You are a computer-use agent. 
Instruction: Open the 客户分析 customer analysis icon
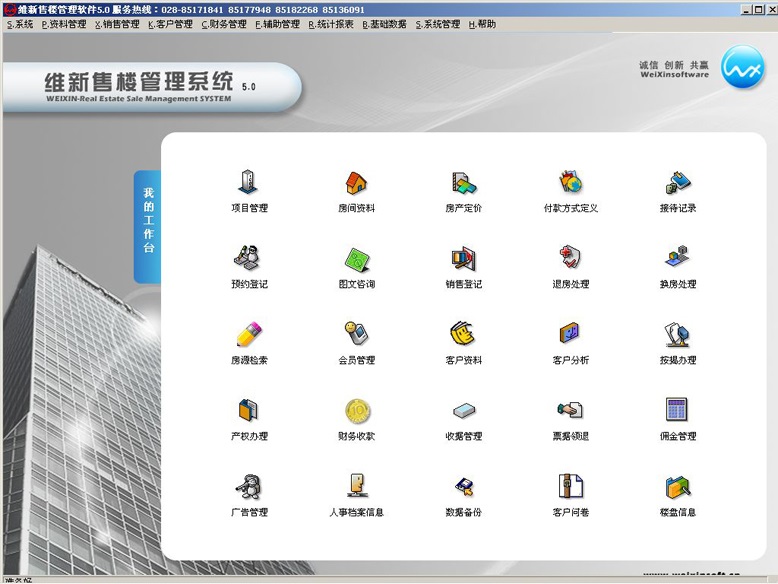tap(570, 335)
